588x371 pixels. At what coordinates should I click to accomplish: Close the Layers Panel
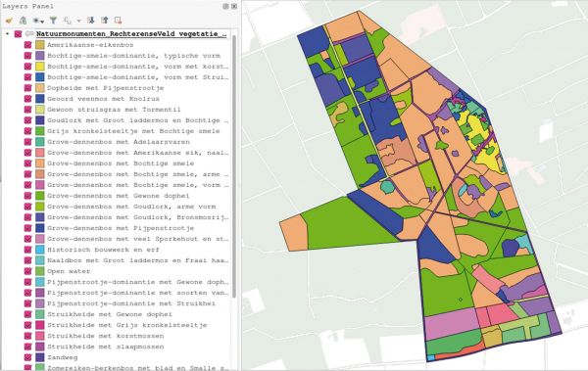[234, 7]
